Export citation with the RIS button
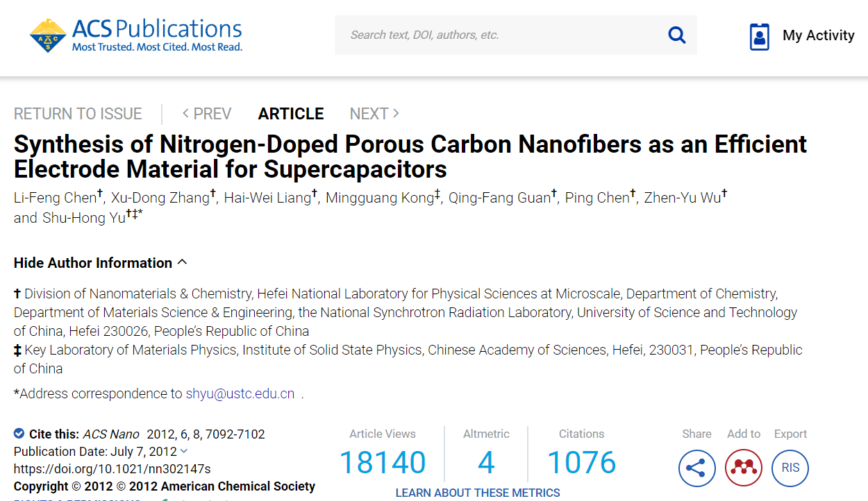 coord(790,468)
